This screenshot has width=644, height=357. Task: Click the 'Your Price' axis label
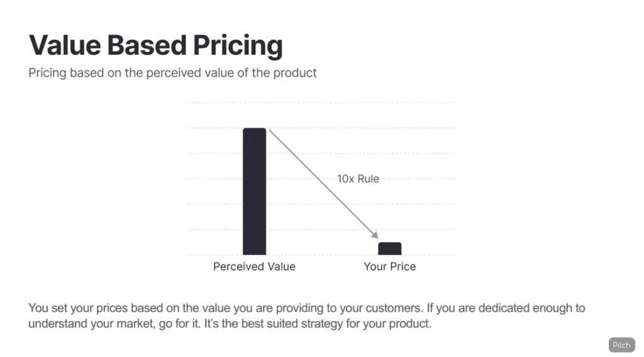tap(389, 266)
